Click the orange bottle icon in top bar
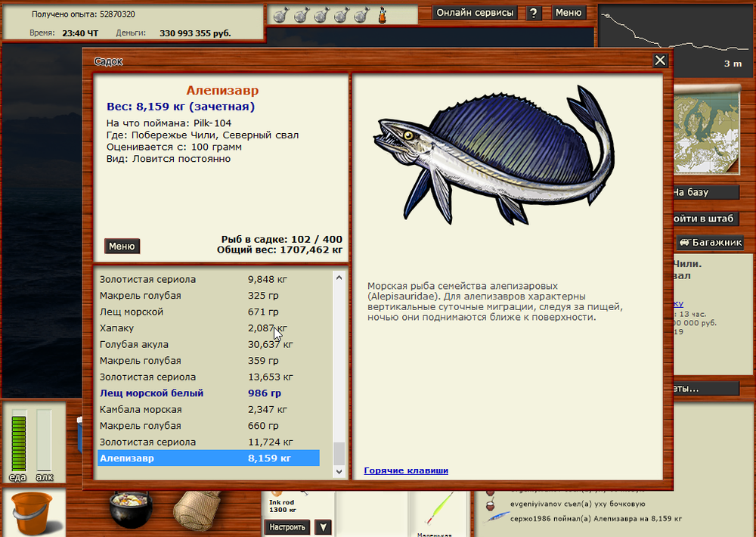756x537 pixels. click(383, 14)
